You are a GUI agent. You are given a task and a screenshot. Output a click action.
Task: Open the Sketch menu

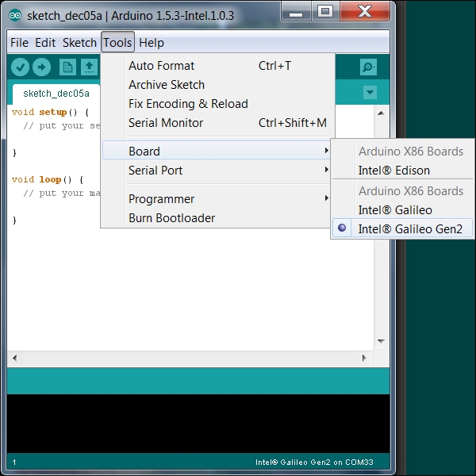click(79, 43)
